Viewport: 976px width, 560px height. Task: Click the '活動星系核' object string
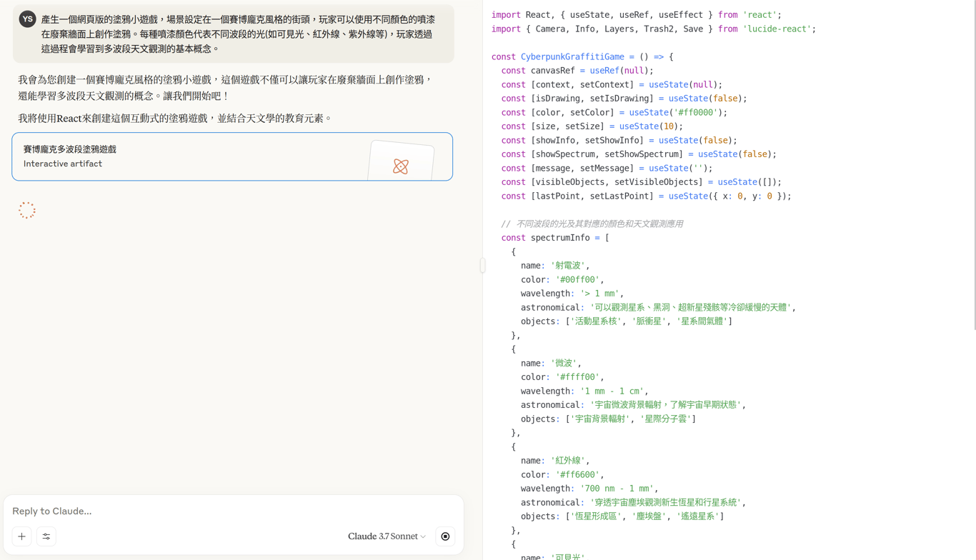click(595, 321)
